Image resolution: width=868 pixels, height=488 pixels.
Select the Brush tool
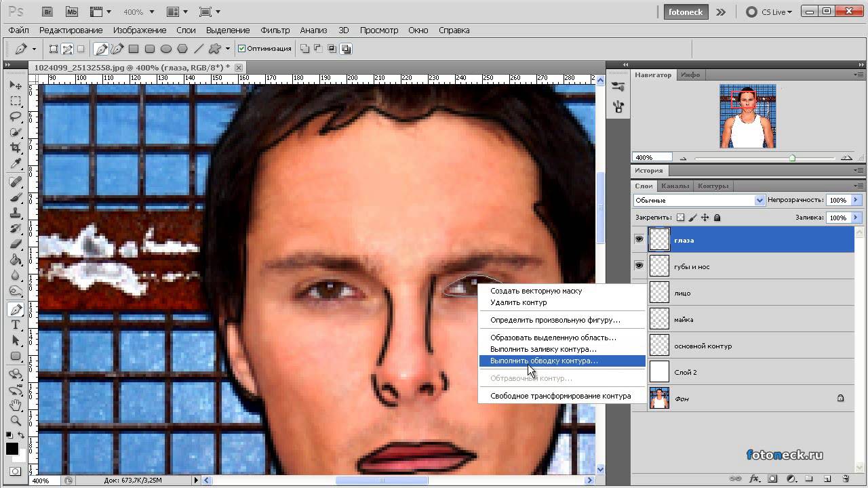[x=15, y=198]
